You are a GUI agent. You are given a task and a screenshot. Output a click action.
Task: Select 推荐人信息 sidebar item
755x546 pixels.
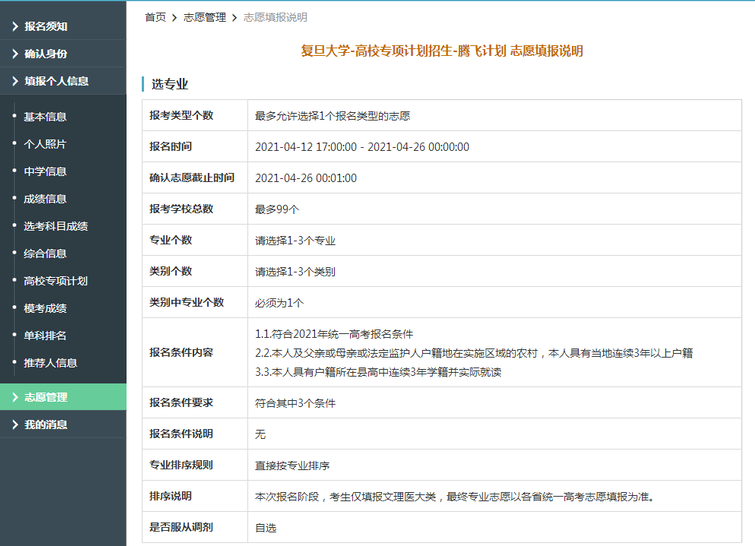50,363
